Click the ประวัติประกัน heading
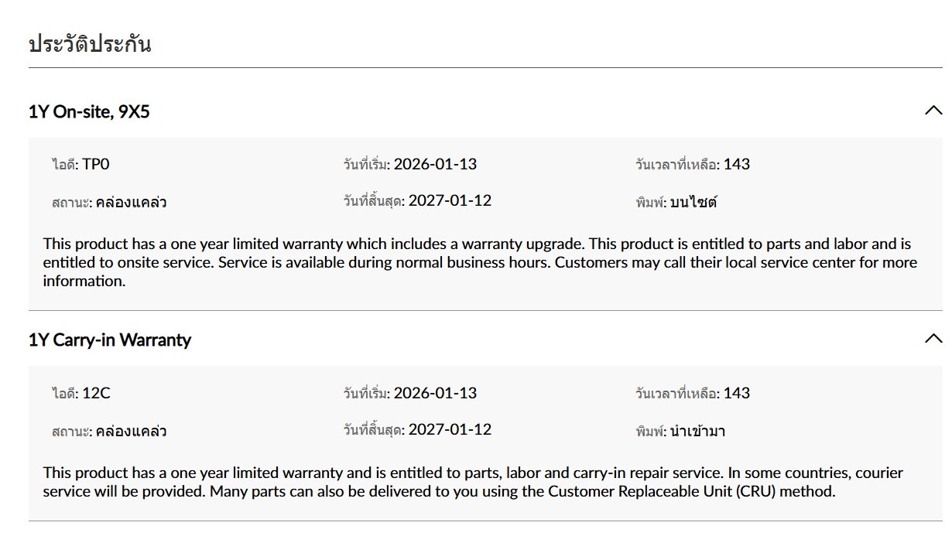952x560 pixels. click(x=90, y=44)
